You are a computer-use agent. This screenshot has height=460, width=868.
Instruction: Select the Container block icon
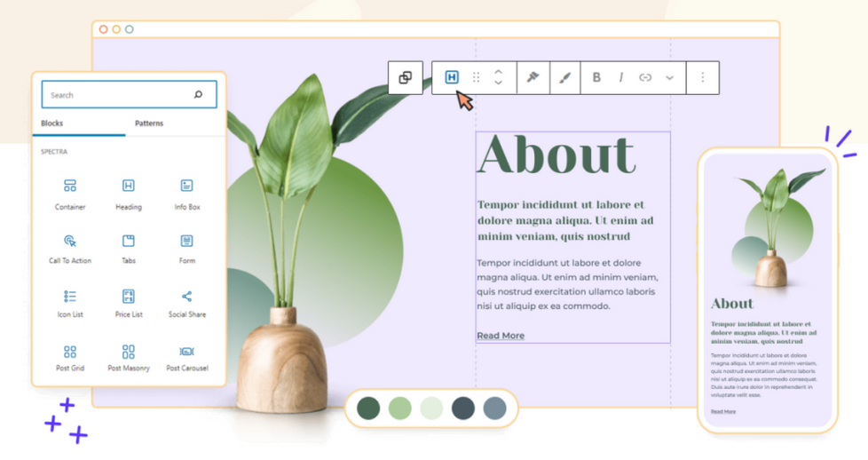[70, 186]
